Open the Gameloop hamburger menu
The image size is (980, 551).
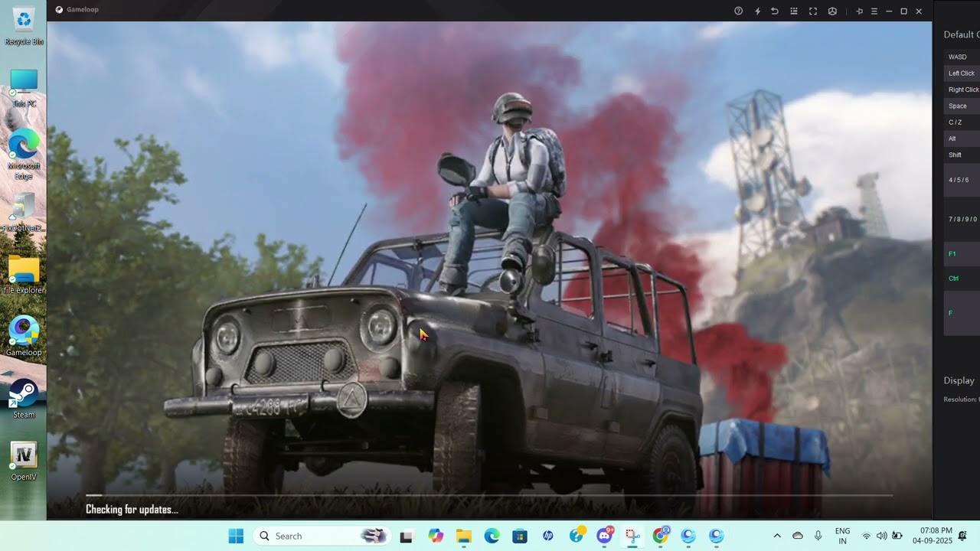pyautogui.click(x=874, y=11)
